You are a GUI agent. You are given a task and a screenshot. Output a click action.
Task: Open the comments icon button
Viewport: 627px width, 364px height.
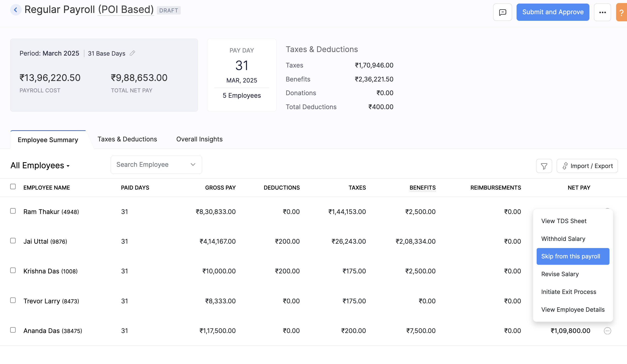point(502,12)
